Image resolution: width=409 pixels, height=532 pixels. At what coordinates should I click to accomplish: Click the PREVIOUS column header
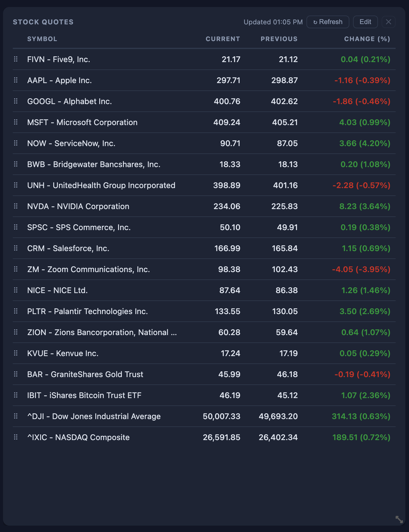(x=279, y=39)
